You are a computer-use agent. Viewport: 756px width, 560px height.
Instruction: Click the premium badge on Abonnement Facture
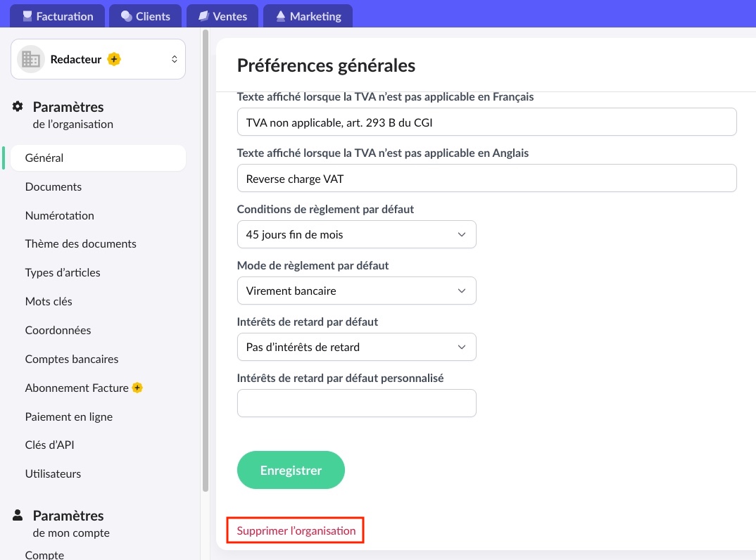point(137,388)
